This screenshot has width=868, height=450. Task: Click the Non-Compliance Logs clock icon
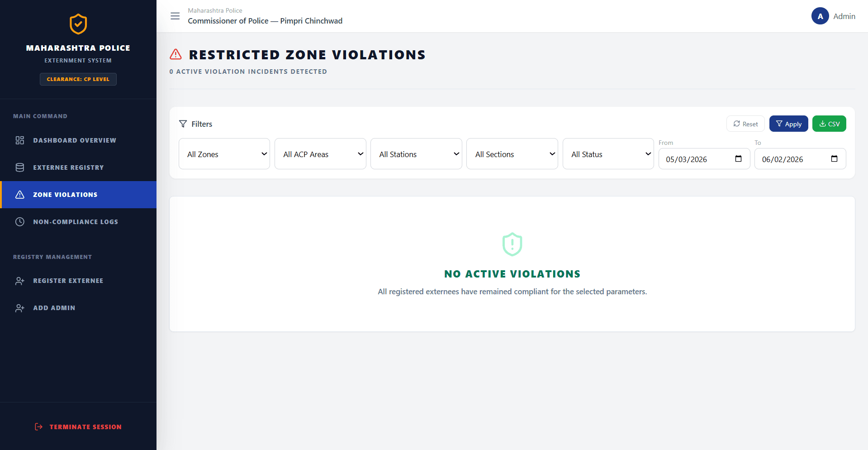pyautogui.click(x=20, y=222)
